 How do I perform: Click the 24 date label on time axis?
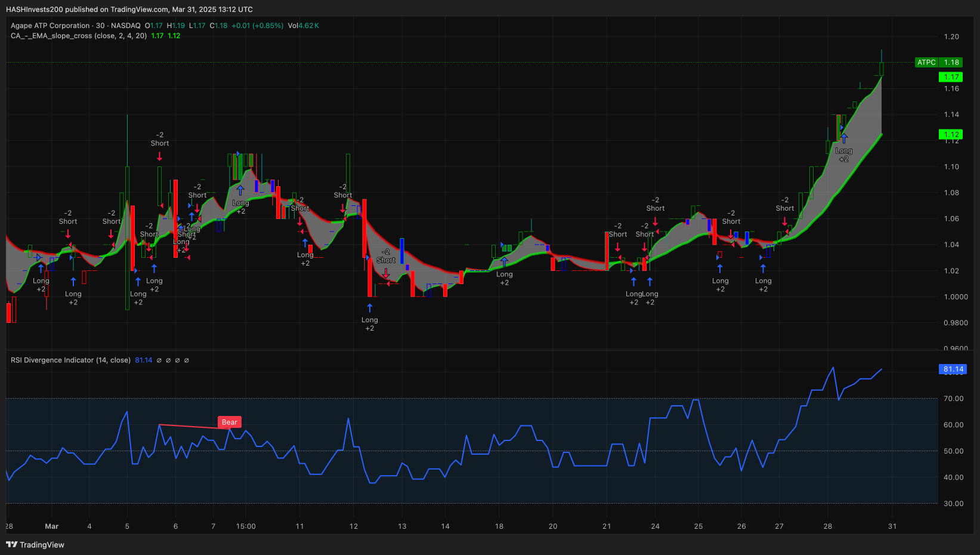coord(656,526)
